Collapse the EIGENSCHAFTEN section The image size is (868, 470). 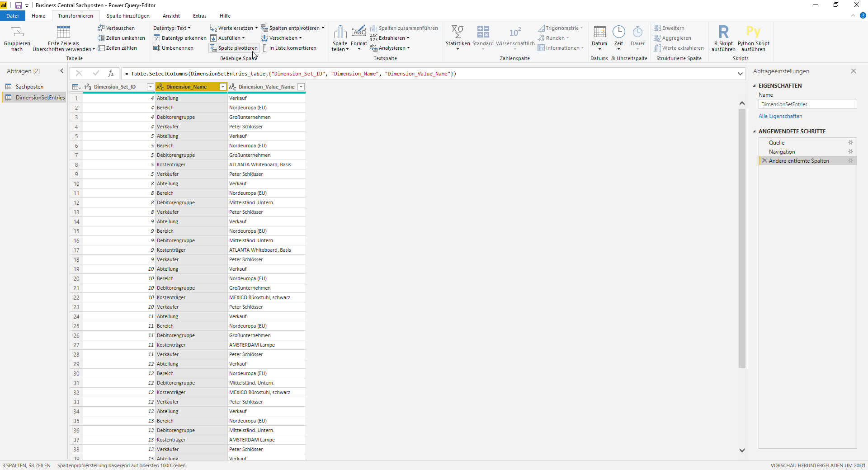(x=754, y=85)
